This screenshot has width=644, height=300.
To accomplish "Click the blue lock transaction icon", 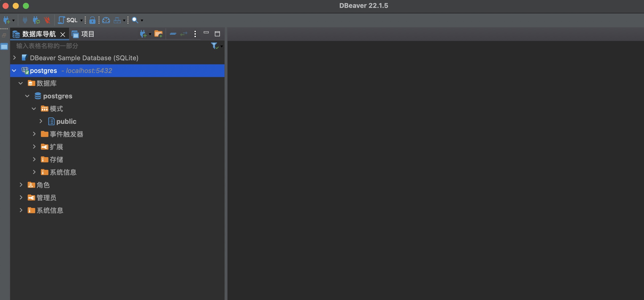I will (x=92, y=20).
